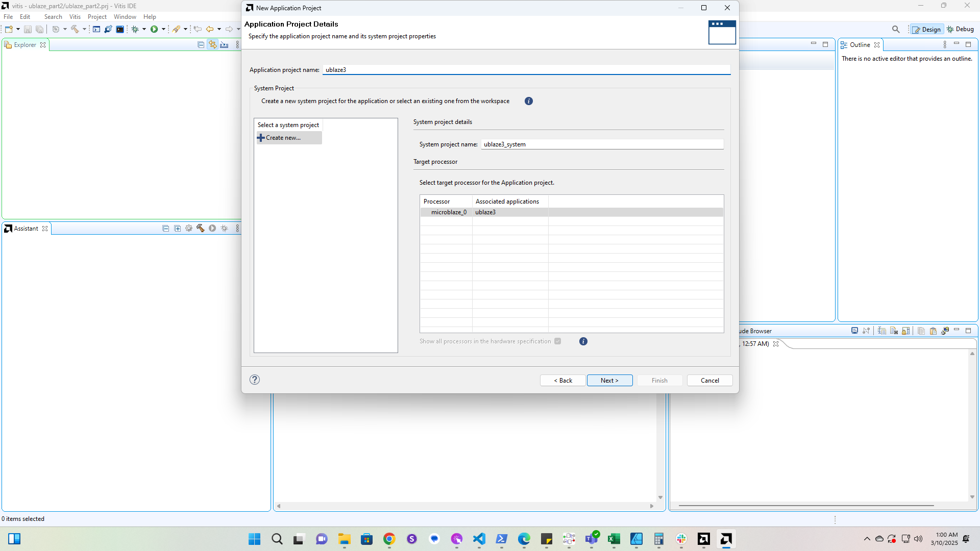Click the System project name field

tap(602, 144)
